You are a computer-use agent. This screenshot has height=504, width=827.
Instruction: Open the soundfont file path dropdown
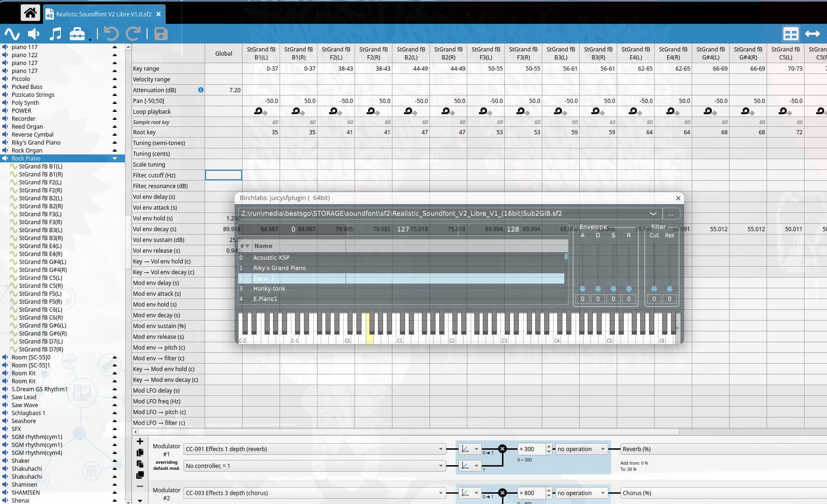point(653,213)
